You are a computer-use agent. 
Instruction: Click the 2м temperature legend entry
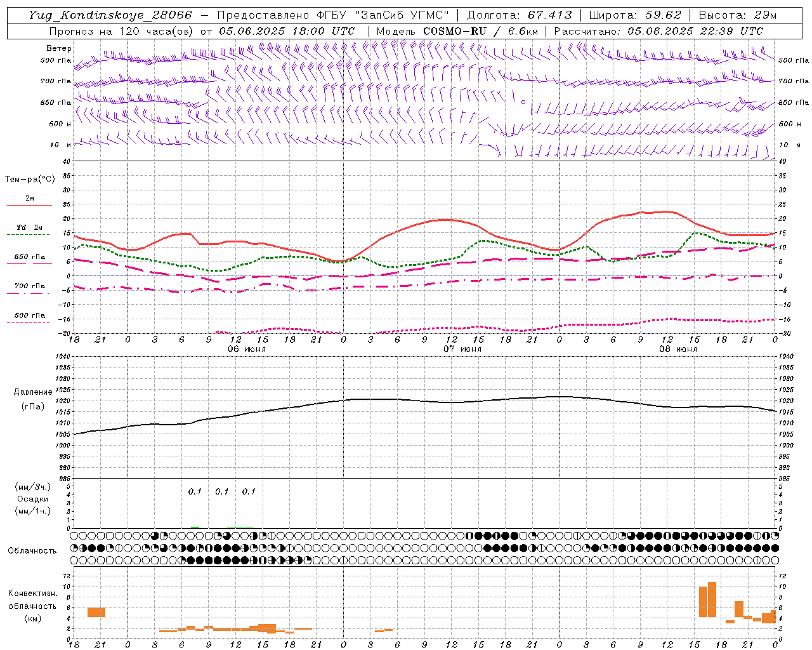(x=29, y=199)
